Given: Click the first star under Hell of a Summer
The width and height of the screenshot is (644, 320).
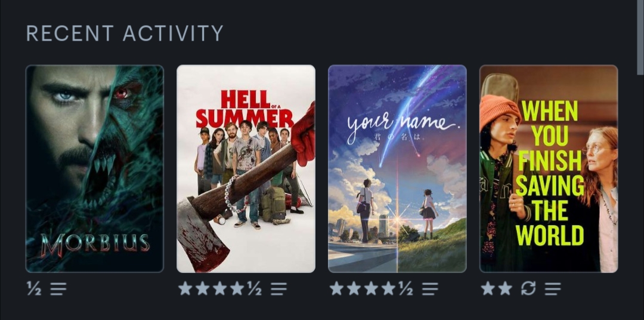Looking at the screenshot, I should coord(185,288).
